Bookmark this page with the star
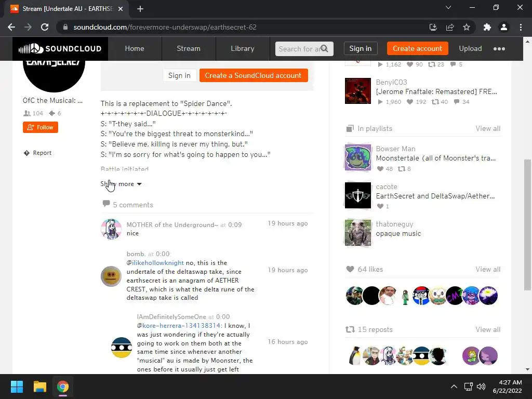This screenshot has height=399, width=532. tap(467, 27)
